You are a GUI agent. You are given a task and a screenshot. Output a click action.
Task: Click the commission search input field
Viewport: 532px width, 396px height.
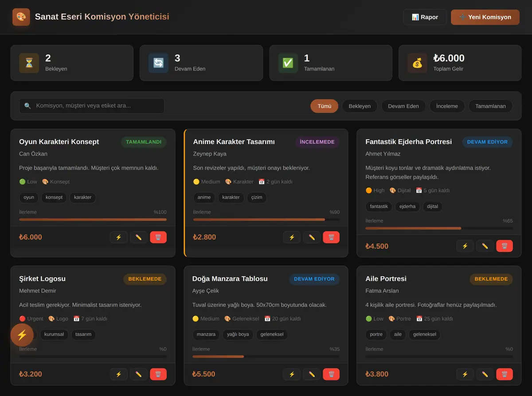tap(92, 106)
